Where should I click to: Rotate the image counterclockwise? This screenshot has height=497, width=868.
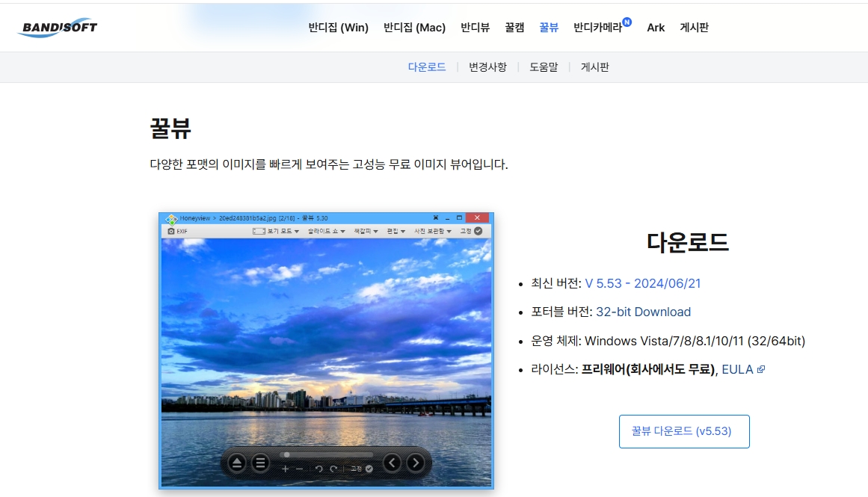(318, 469)
